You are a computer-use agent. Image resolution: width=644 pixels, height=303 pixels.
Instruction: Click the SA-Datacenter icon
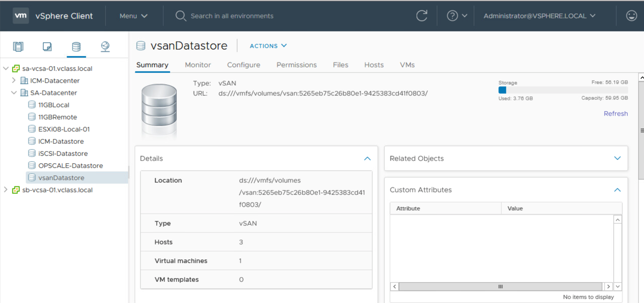pos(24,93)
